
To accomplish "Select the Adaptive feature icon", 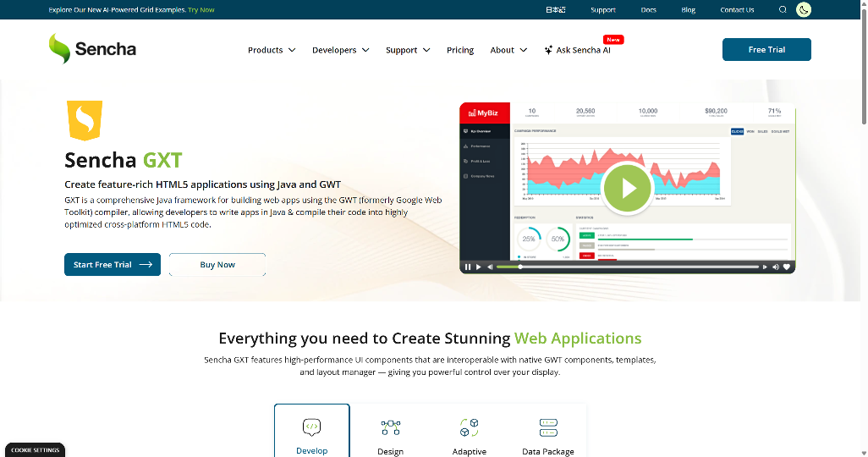I will (x=469, y=427).
